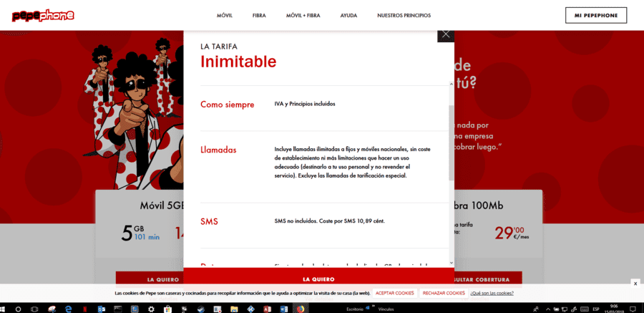
Task: Open Microsoft Store taskbar icon
Action: point(167,309)
